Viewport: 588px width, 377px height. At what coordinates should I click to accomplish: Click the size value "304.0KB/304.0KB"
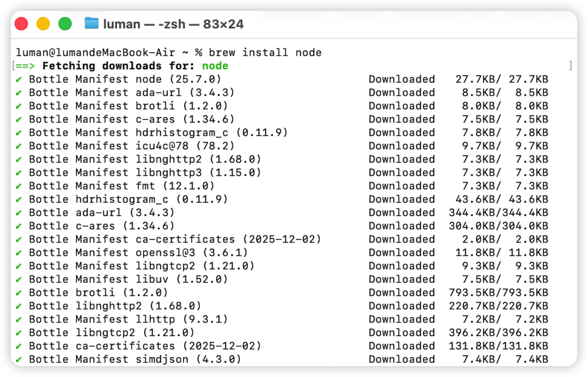498,226
